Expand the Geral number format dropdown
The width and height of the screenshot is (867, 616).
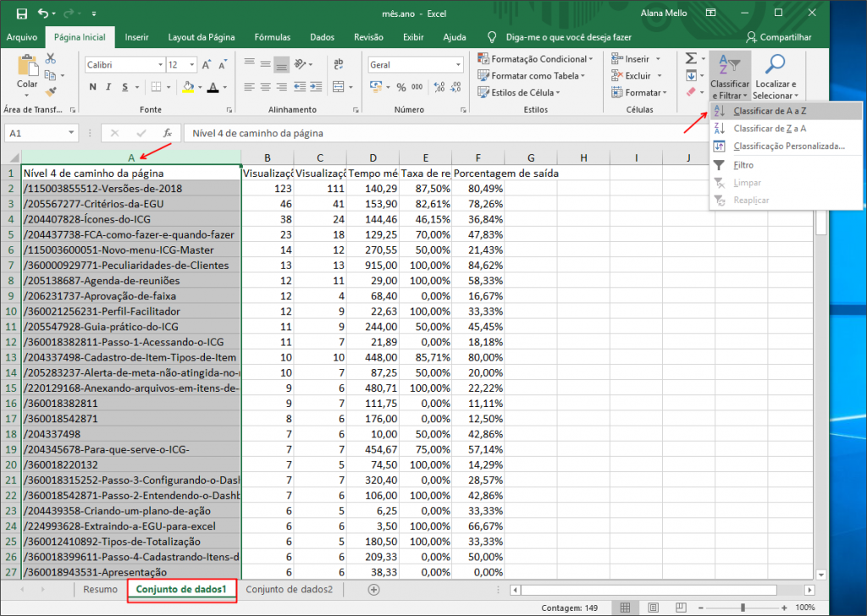coord(458,64)
